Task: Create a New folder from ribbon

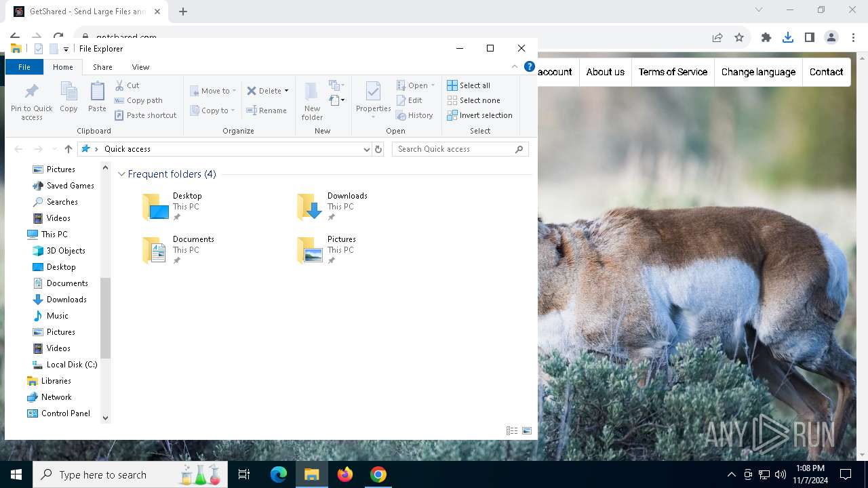Action: tap(312, 101)
